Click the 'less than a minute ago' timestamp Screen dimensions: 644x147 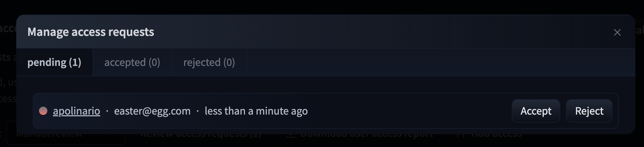point(256,111)
